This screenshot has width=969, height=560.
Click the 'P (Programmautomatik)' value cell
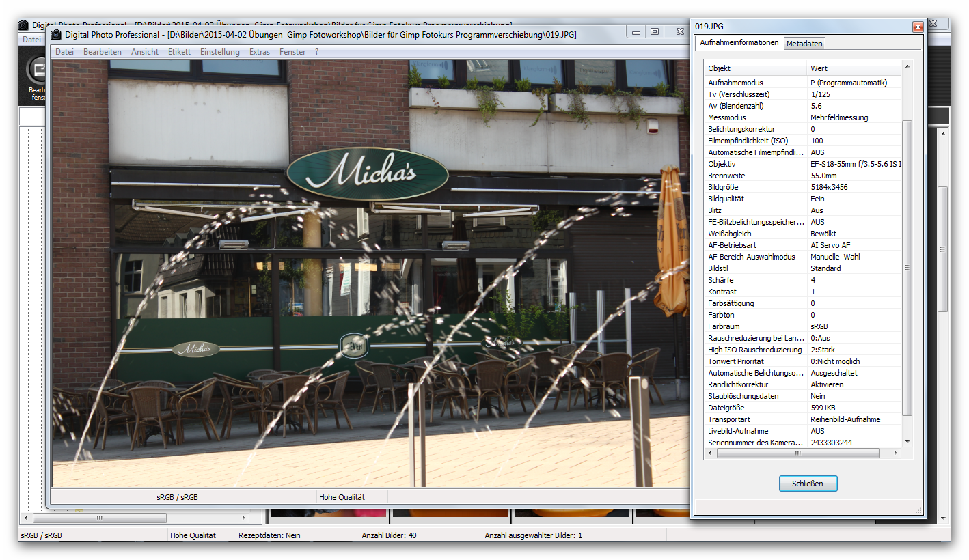(854, 83)
